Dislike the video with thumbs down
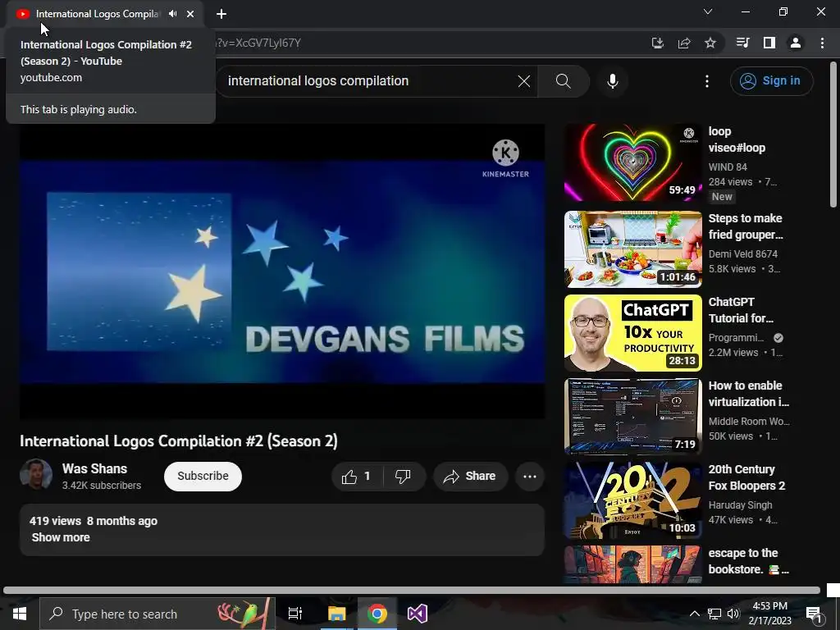This screenshot has width=840, height=630. point(403,477)
